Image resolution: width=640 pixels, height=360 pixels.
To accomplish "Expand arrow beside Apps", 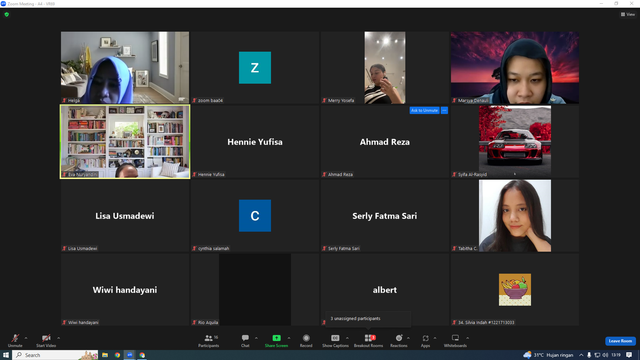I will click(435, 338).
